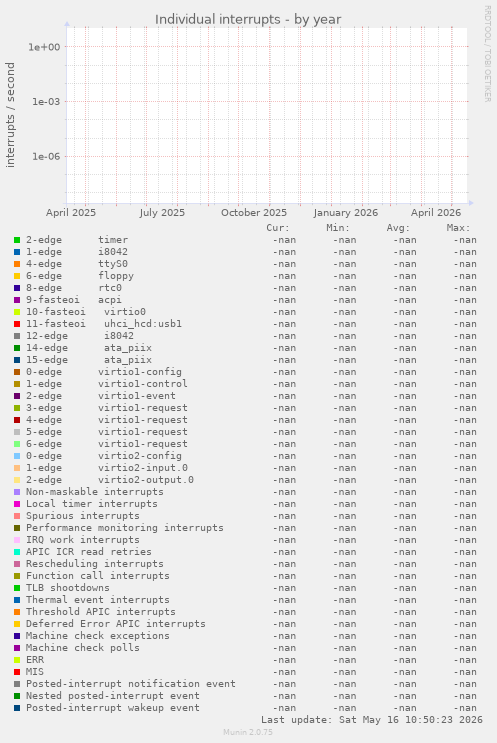The width and height of the screenshot is (497, 743).
Task: Click the 'Max:' column header
Action: [458, 228]
